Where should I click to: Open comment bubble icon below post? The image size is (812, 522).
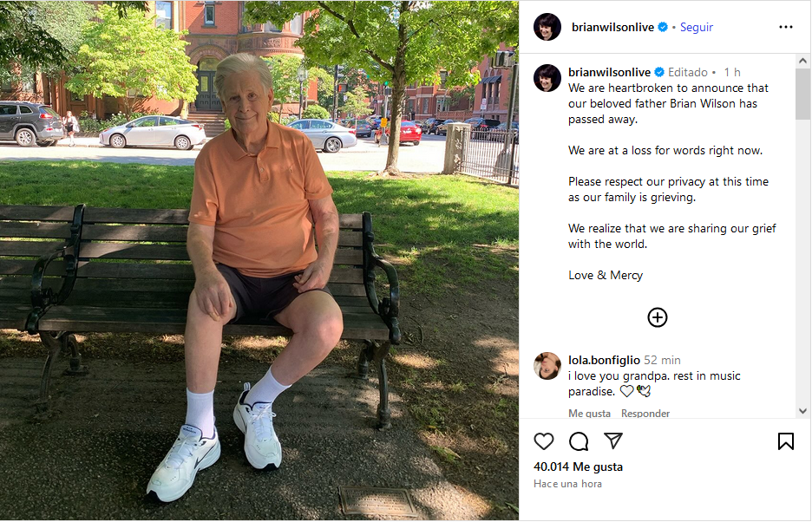579,441
